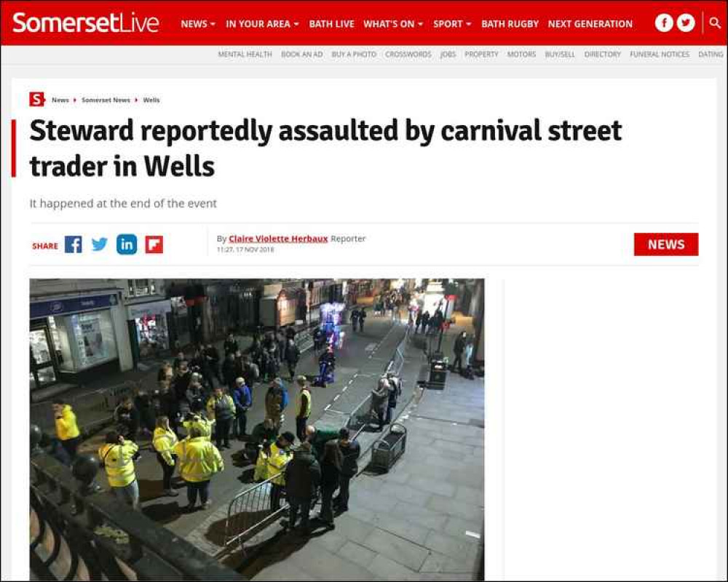Open the BATH RUGBY menu item

[x=510, y=24]
